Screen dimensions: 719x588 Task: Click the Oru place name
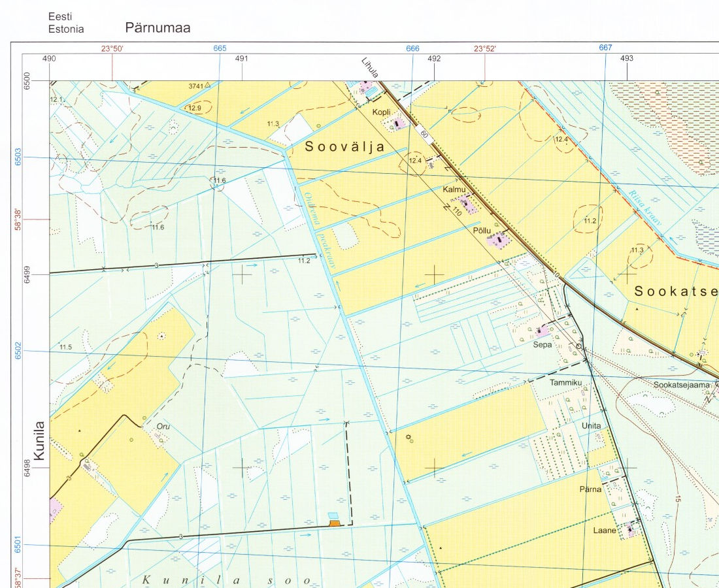(x=163, y=427)
